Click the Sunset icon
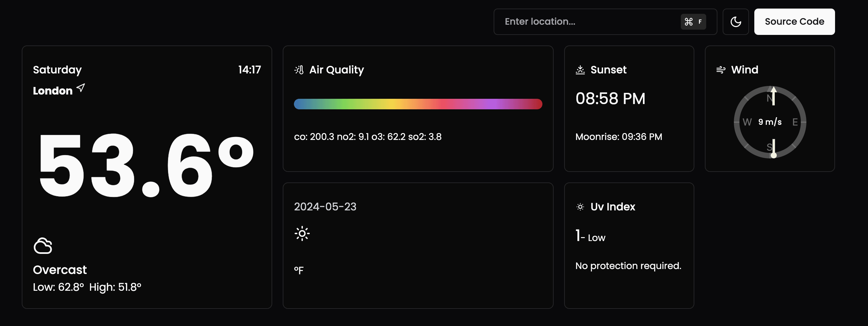Viewport: 868px width, 326px height. [580, 70]
